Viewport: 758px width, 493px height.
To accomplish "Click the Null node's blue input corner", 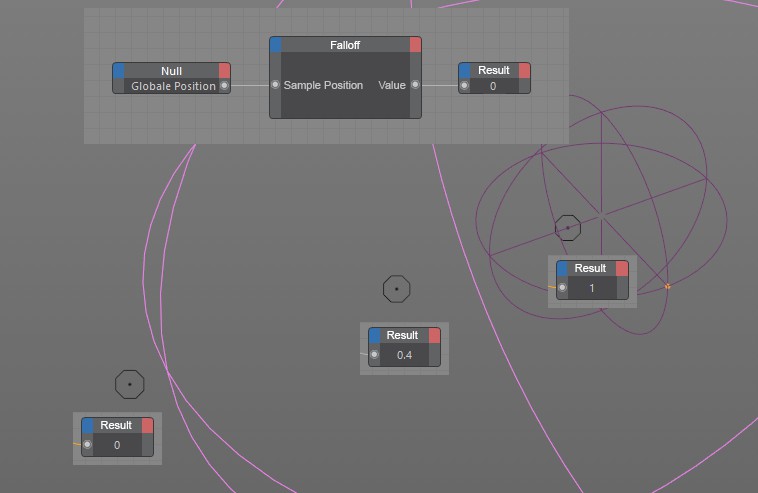I will (119, 70).
